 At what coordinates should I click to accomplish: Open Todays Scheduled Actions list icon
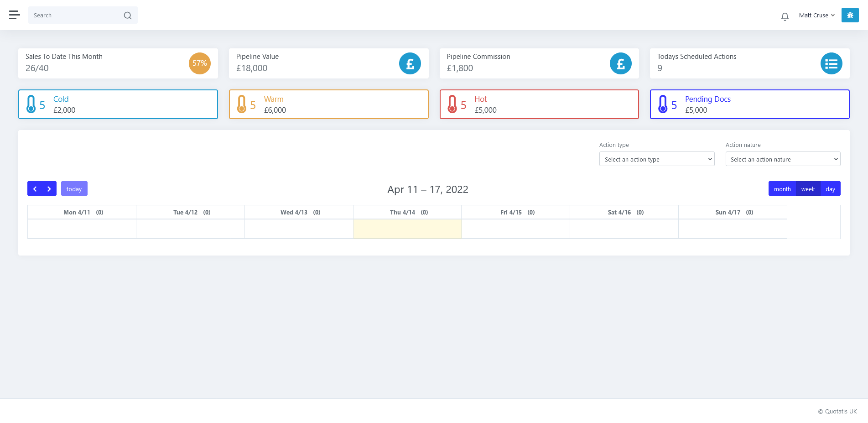click(x=831, y=63)
